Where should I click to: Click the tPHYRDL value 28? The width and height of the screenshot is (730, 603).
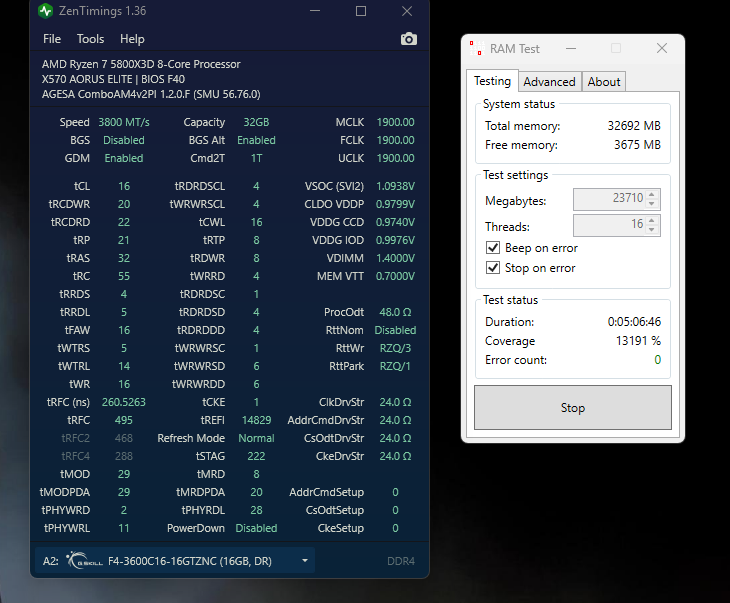click(256, 510)
